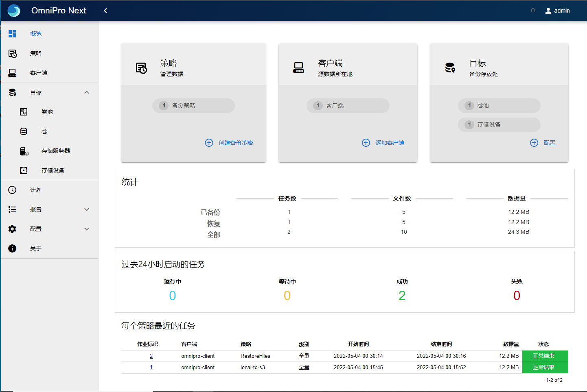Screen dimensions: 587x392
Task: Click the notification bell icon
Action: point(532,11)
